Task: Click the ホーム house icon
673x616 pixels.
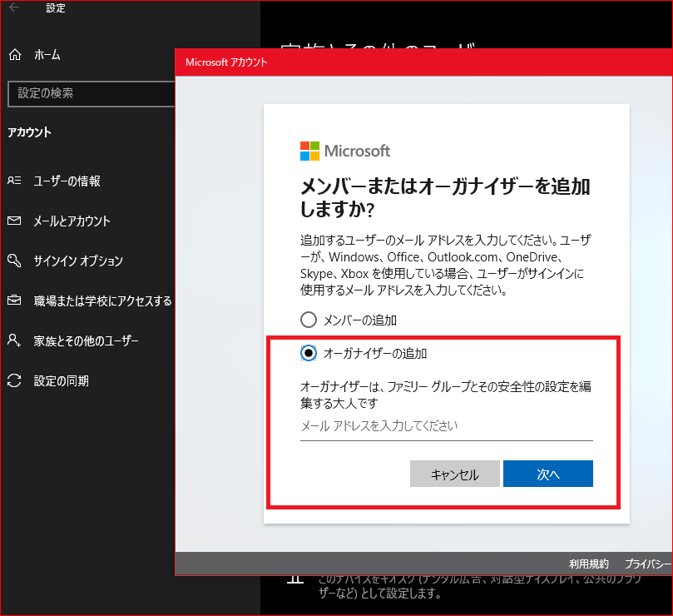Action: click(x=15, y=54)
